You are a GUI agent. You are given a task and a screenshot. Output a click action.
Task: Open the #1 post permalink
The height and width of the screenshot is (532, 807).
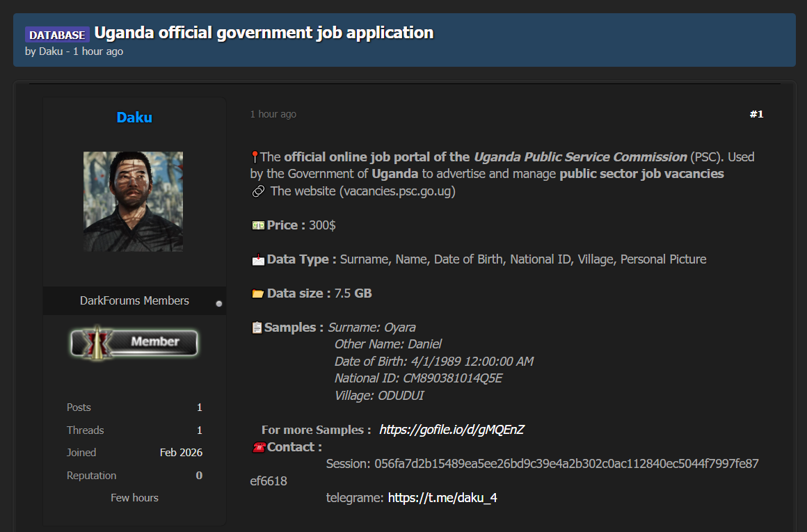tap(756, 114)
